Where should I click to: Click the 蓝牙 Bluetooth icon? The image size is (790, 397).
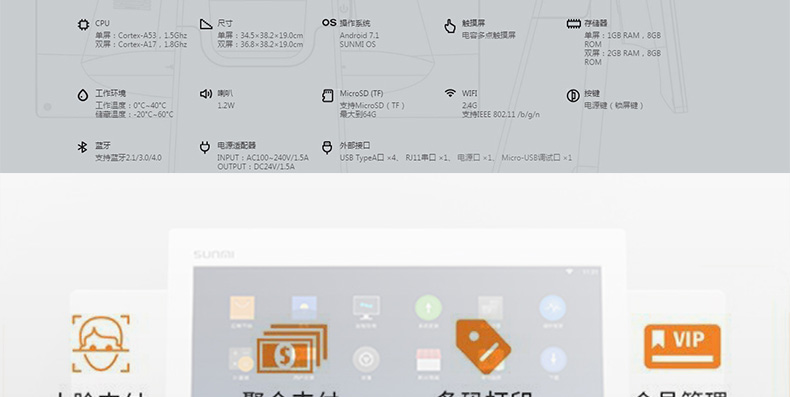(x=82, y=147)
